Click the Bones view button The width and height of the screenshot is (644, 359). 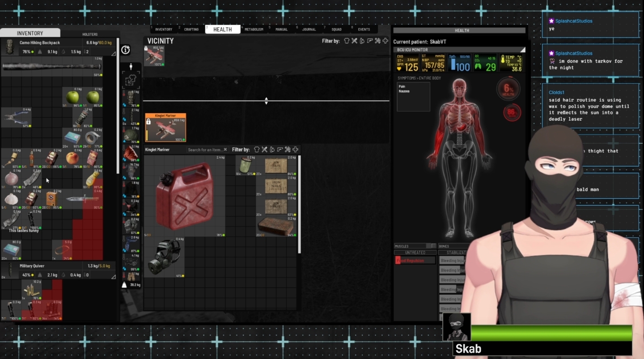[x=453, y=246]
